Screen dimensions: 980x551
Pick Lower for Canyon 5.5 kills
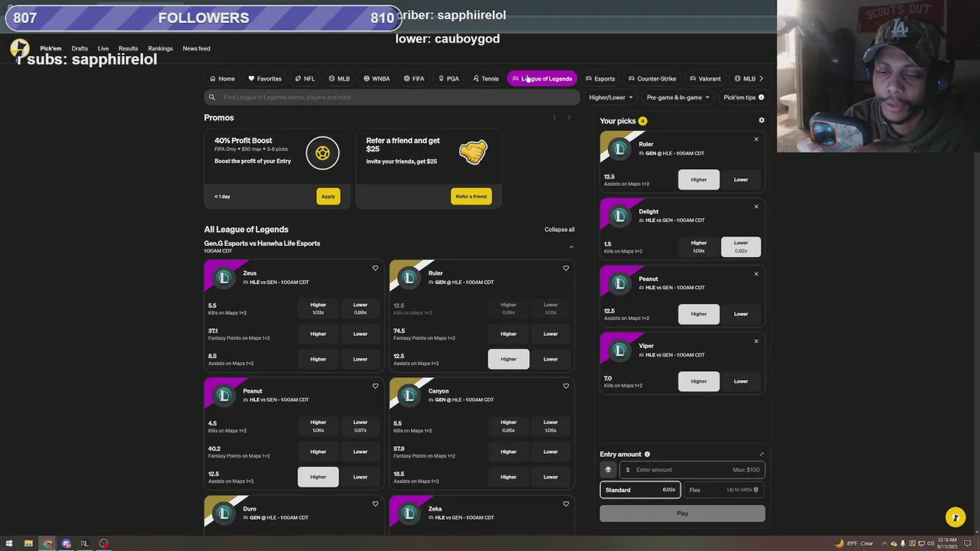tap(550, 426)
